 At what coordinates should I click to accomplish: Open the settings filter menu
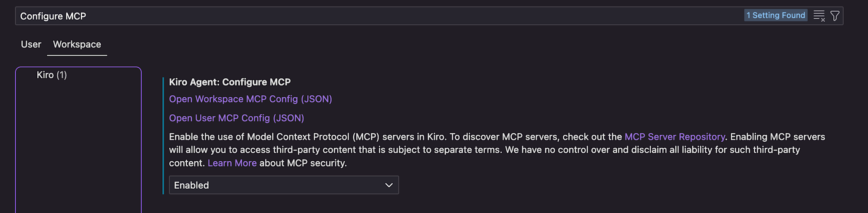835,16
